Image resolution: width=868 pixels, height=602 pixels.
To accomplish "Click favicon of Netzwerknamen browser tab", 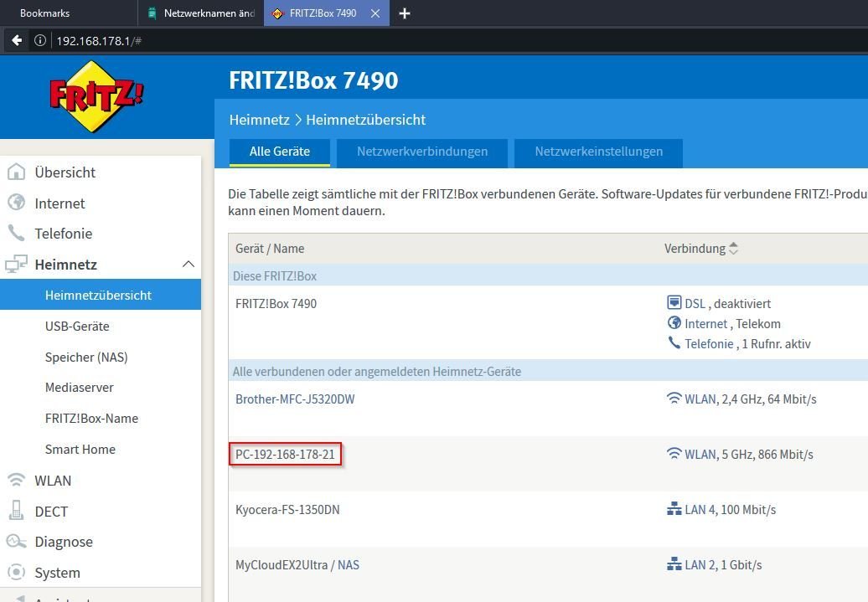I will (152, 13).
